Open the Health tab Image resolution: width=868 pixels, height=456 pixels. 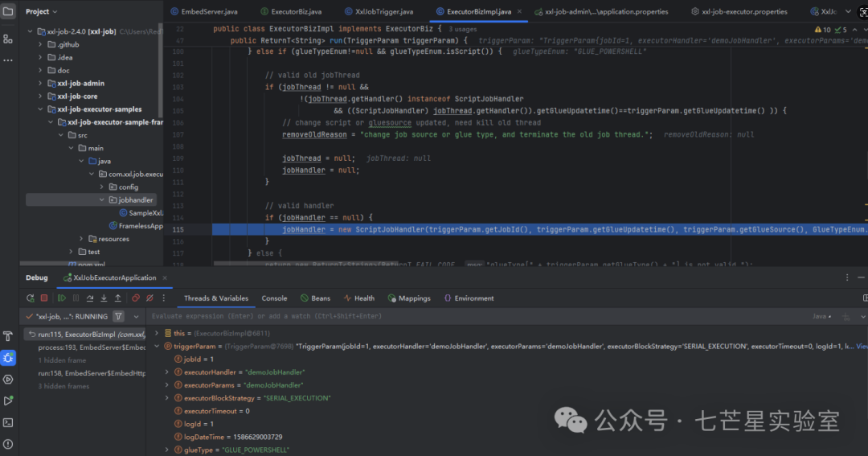point(359,298)
